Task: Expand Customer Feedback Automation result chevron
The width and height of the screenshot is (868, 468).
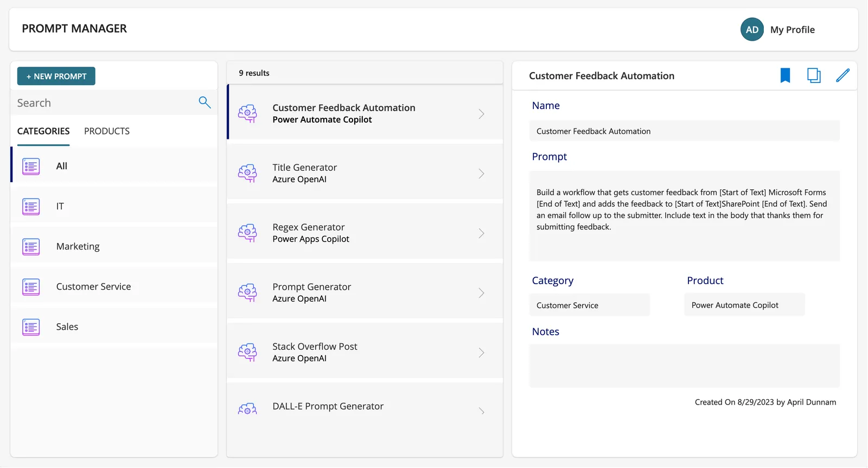Action: click(x=481, y=114)
